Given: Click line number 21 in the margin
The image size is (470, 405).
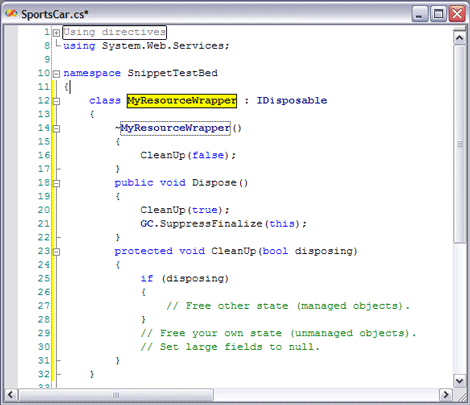Looking at the screenshot, I should point(44,224).
